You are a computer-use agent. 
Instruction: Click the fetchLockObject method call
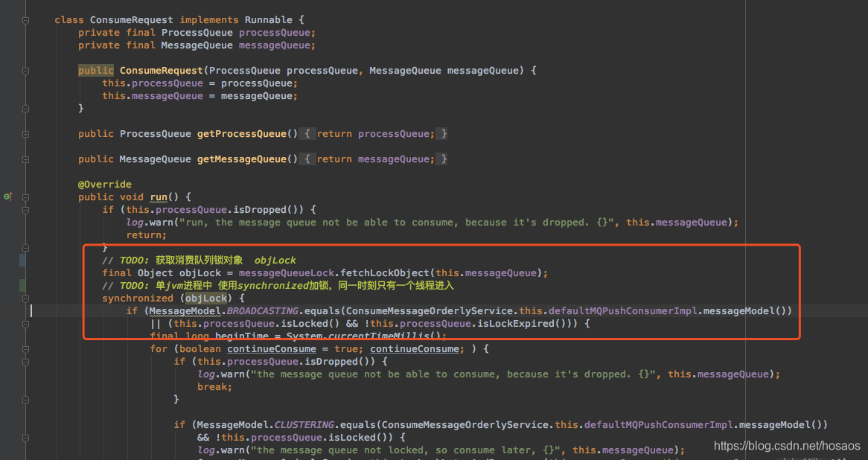385,273
